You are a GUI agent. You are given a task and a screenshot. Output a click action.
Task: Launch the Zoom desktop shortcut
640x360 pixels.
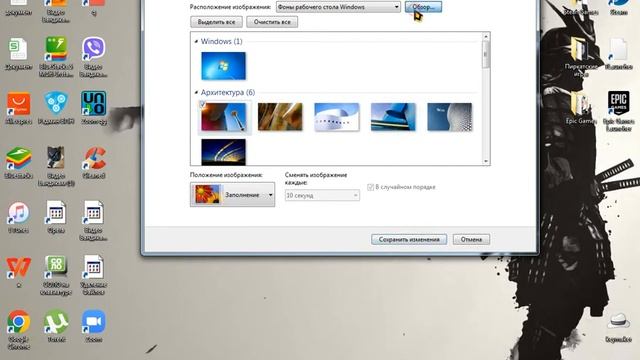(x=93, y=322)
